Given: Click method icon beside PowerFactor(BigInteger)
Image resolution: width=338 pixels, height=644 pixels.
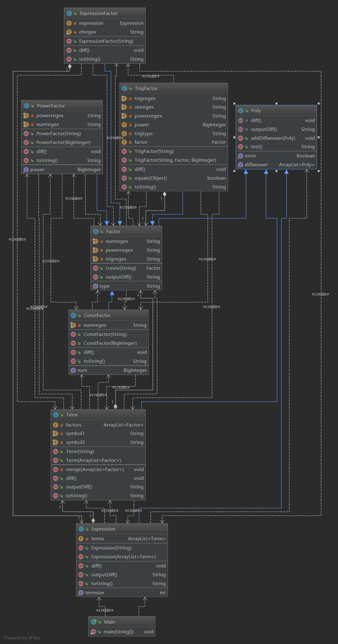Looking at the screenshot, I should tap(26, 142).
